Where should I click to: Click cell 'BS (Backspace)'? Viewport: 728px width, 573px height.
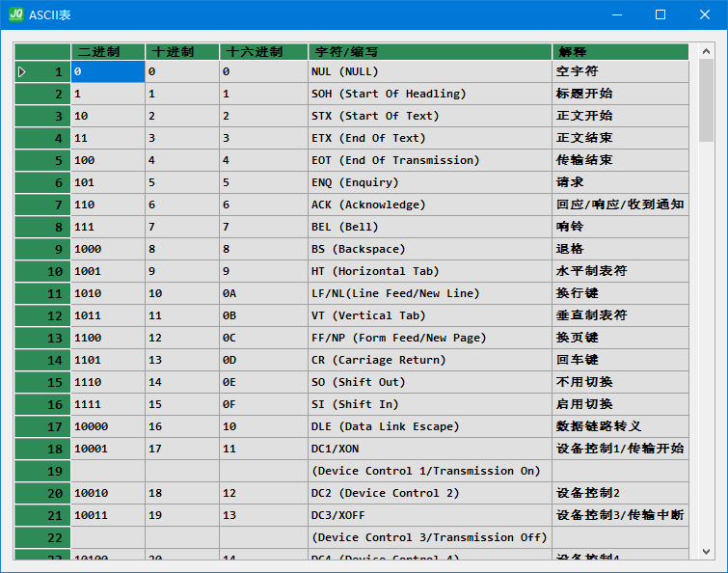coord(430,249)
